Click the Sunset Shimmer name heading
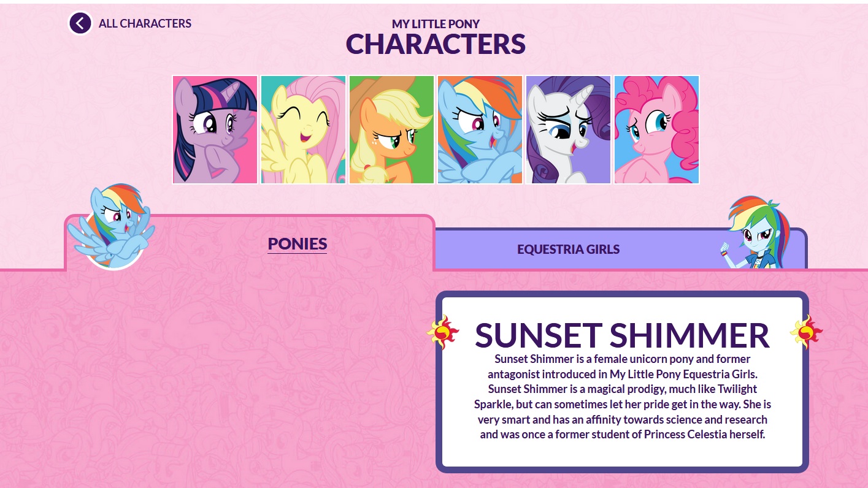Image resolution: width=868 pixels, height=488 pixels. pos(622,335)
